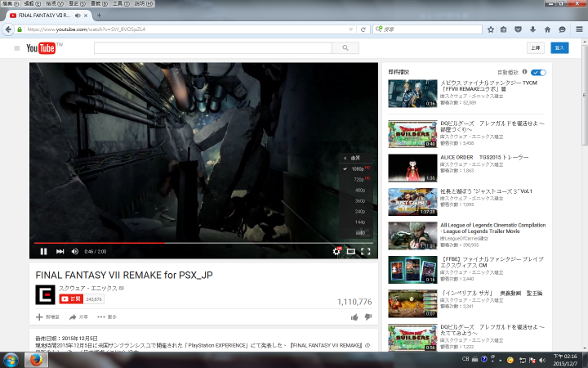The width and height of the screenshot is (588, 368).
Task: Open the 歷史 (S) menu
Action: point(77,4)
